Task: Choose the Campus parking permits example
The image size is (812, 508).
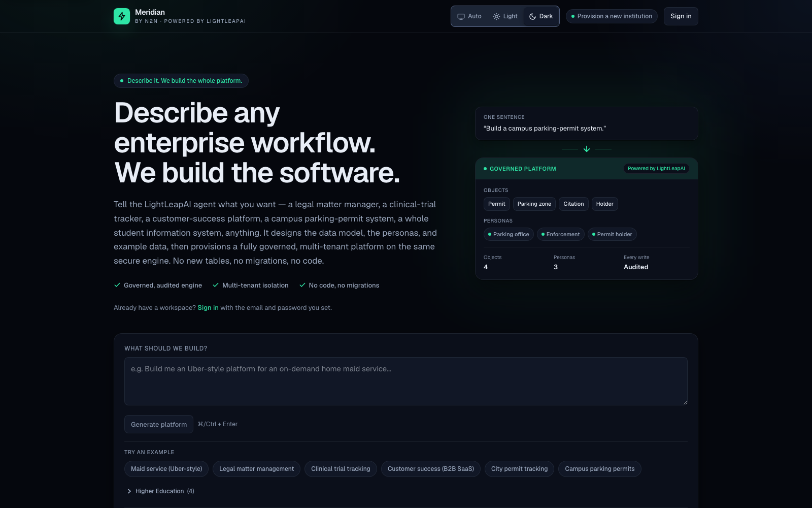Action: coord(600,469)
